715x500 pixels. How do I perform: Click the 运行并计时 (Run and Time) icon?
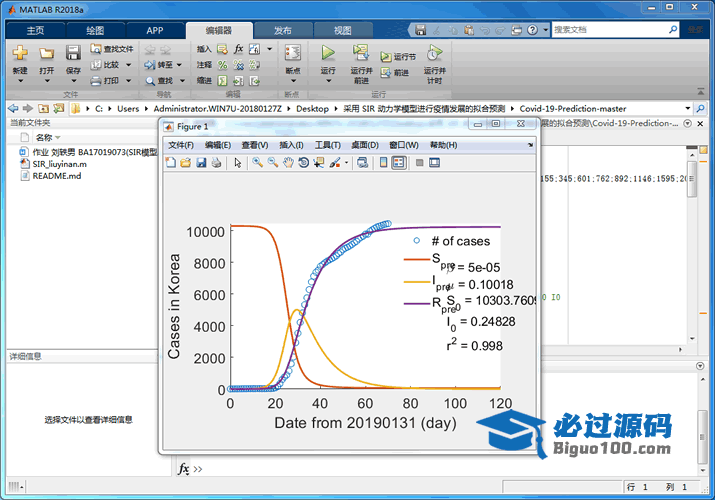pos(435,53)
